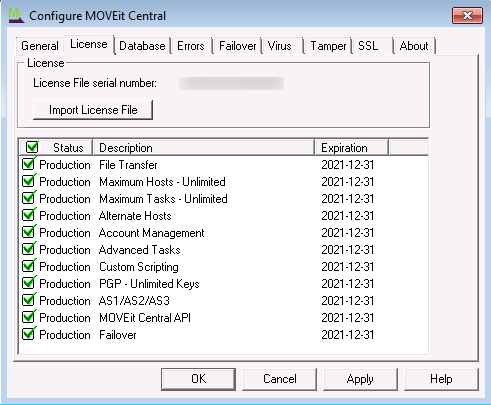Select the 'Account Management' description text
Screen dimensions: 491x405
pos(152,233)
